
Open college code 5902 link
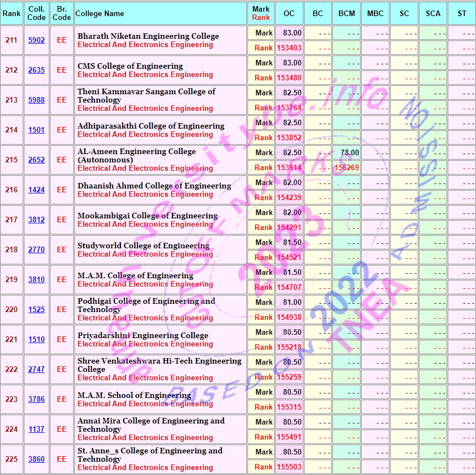pyautogui.click(x=37, y=40)
